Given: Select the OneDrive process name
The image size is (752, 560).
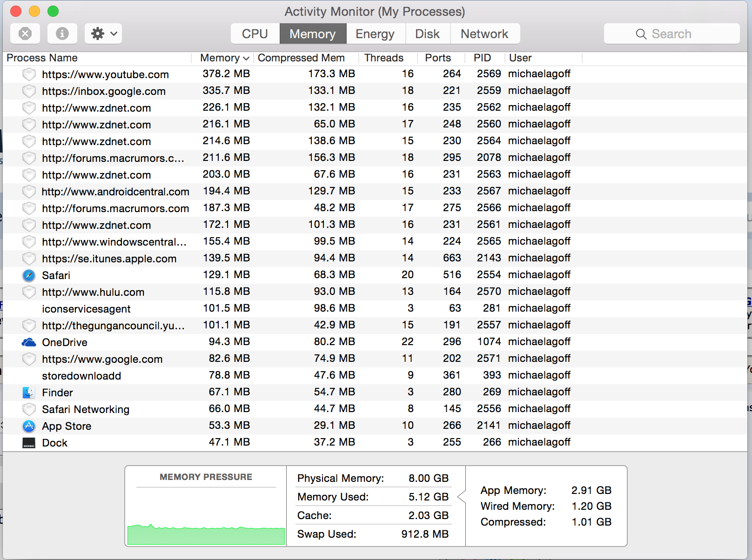Looking at the screenshot, I should 65,342.
